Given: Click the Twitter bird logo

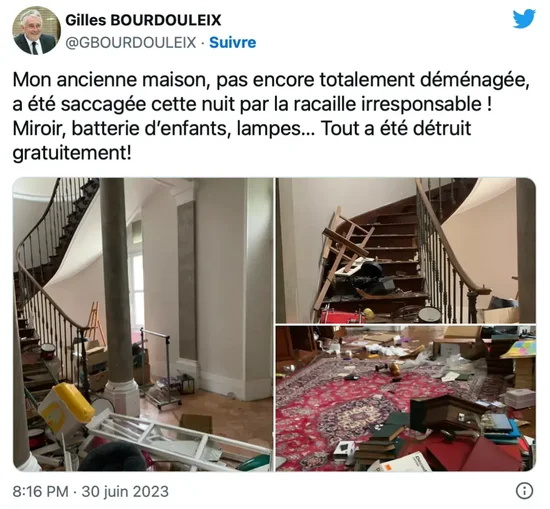Looking at the screenshot, I should pos(524,19).
